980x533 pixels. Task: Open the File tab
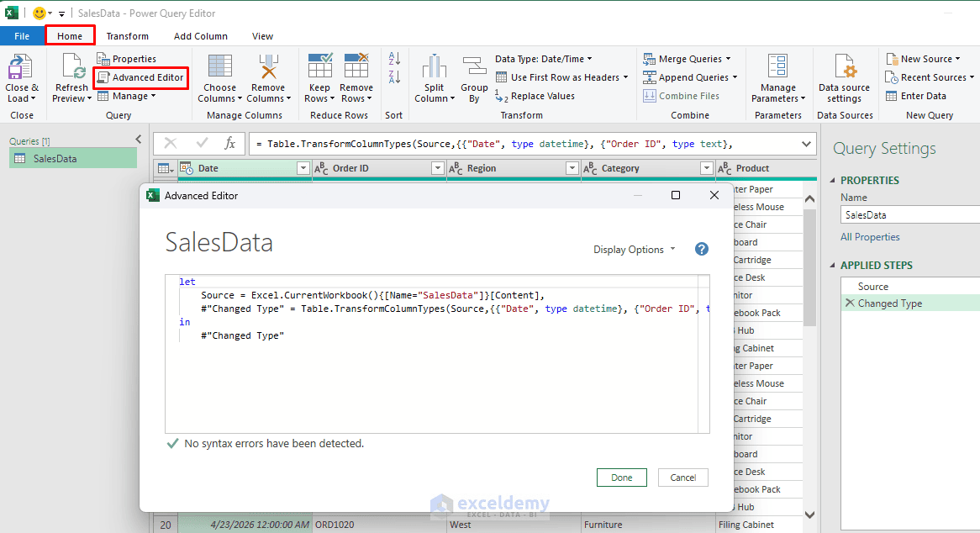tap(22, 36)
